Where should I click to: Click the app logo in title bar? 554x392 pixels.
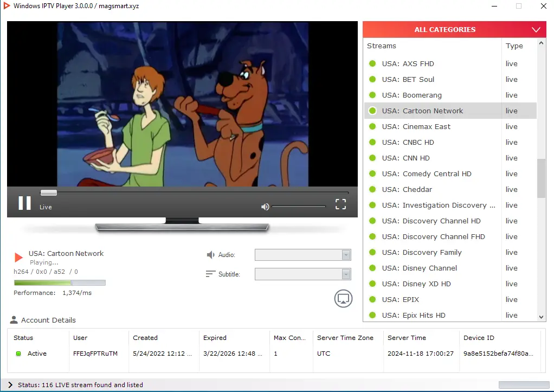pyautogui.click(x=7, y=5)
